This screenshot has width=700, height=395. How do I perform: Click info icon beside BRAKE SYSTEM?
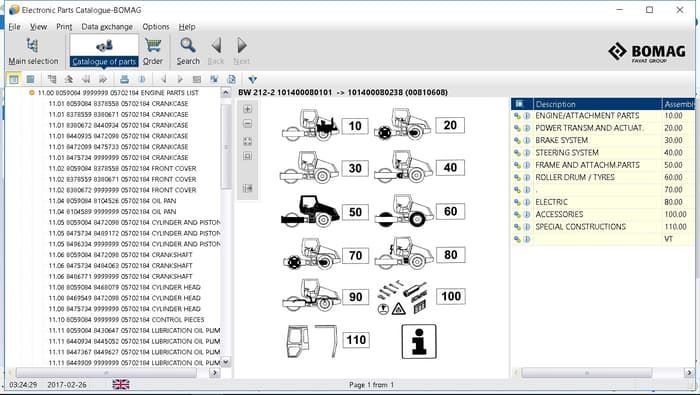[527, 140]
